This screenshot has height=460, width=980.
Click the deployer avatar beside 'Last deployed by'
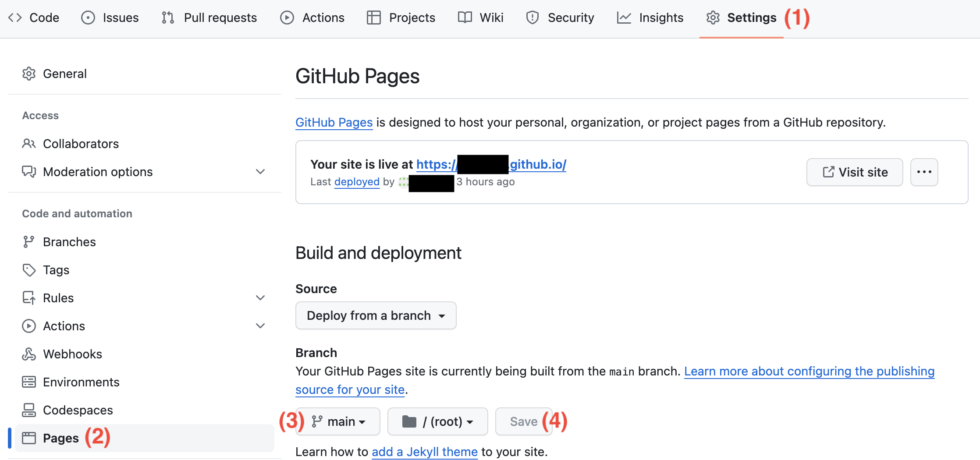tap(404, 182)
